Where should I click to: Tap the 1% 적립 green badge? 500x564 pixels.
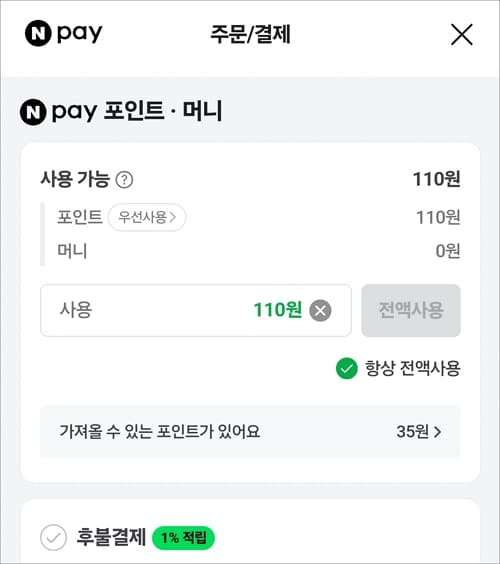pos(183,538)
